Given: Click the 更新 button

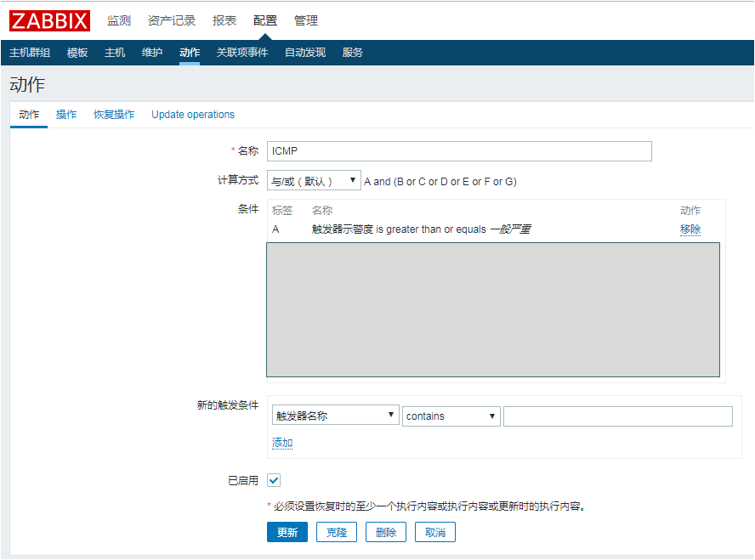Looking at the screenshot, I should pos(287,532).
